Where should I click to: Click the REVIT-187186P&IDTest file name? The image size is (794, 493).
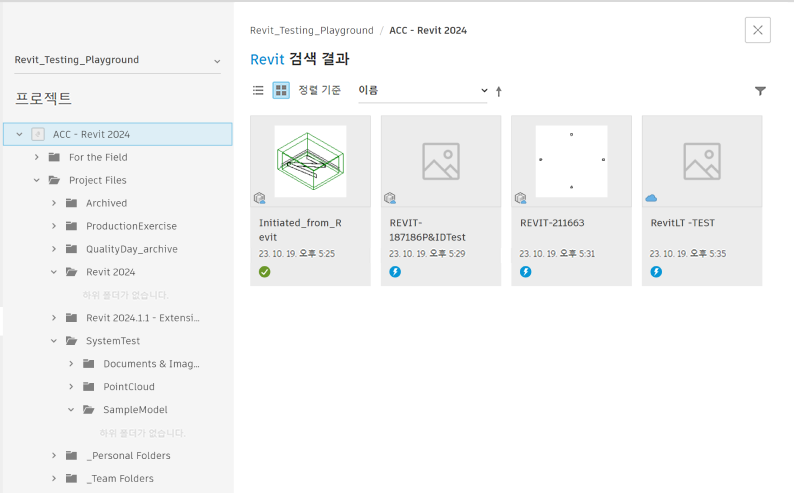pos(427,230)
